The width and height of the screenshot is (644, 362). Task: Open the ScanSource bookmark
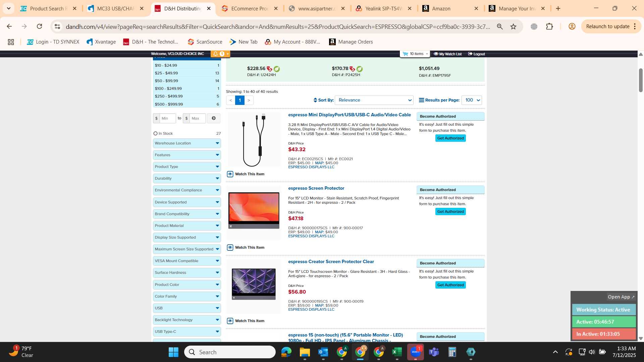[205, 42]
